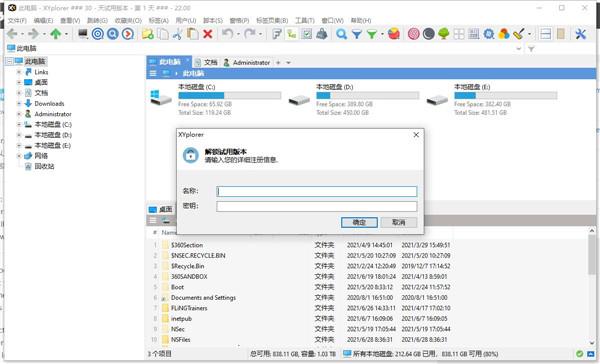Click 取消 button in the dialog
The image size is (600, 364).
tap(399, 222)
